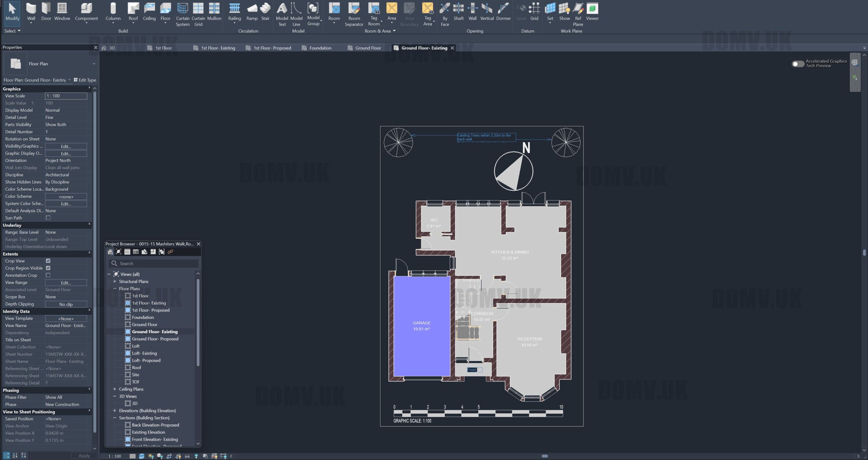Click the View Range Edit button

click(x=66, y=283)
